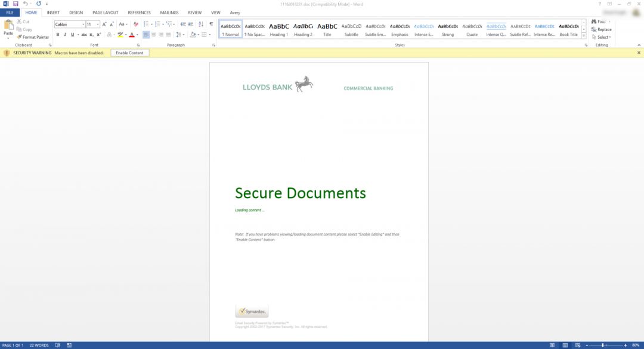Viewport: 644px width, 349px height.
Task: Toggle left paragraph alignment
Action: [x=146, y=35]
